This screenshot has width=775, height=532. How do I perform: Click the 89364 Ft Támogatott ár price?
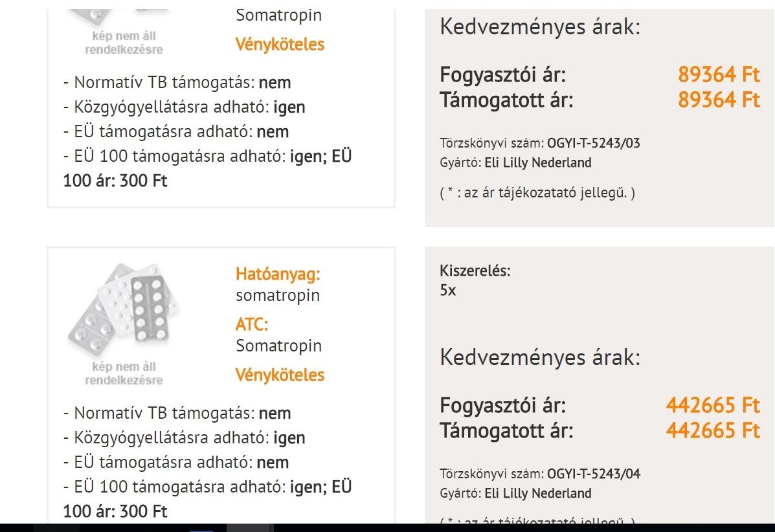click(x=719, y=100)
